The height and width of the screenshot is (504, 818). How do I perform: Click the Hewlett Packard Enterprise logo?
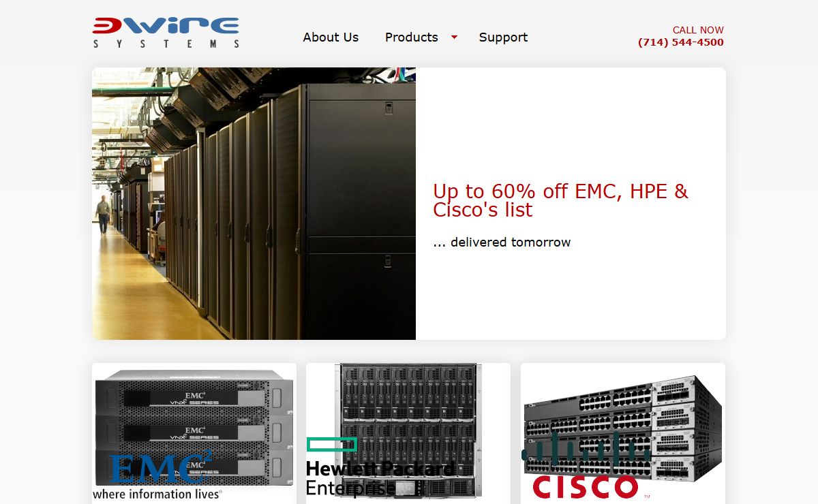(x=380, y=467)
